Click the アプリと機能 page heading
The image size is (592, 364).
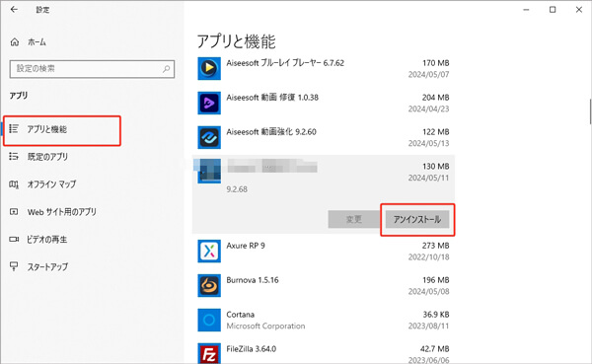(x=237, y=41)
